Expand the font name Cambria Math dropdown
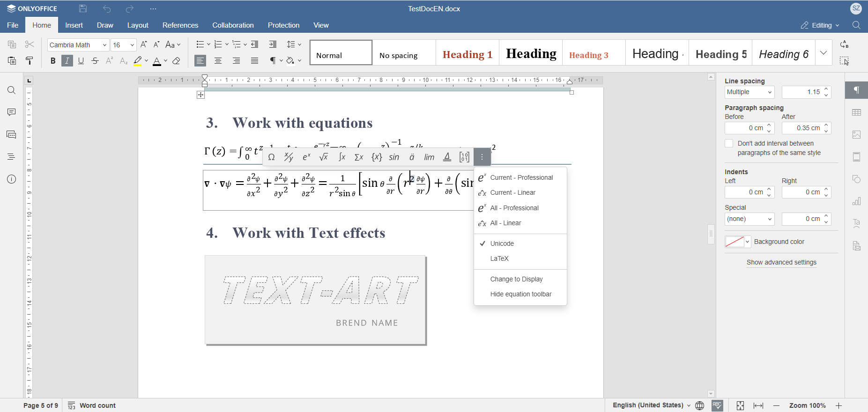The image size is (868, 412). [x=104, y=45]
